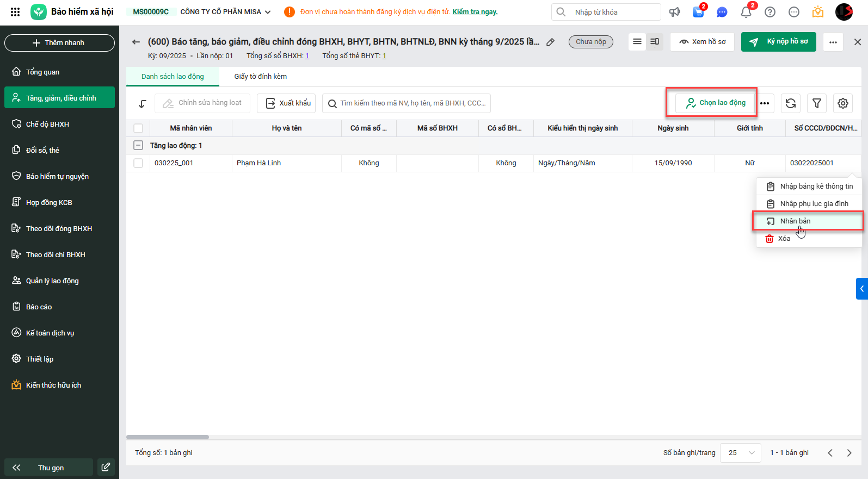Viewport: 868px width, 479px height.
Task: Edit the record title with pencil icon
Action: (551, 42)
